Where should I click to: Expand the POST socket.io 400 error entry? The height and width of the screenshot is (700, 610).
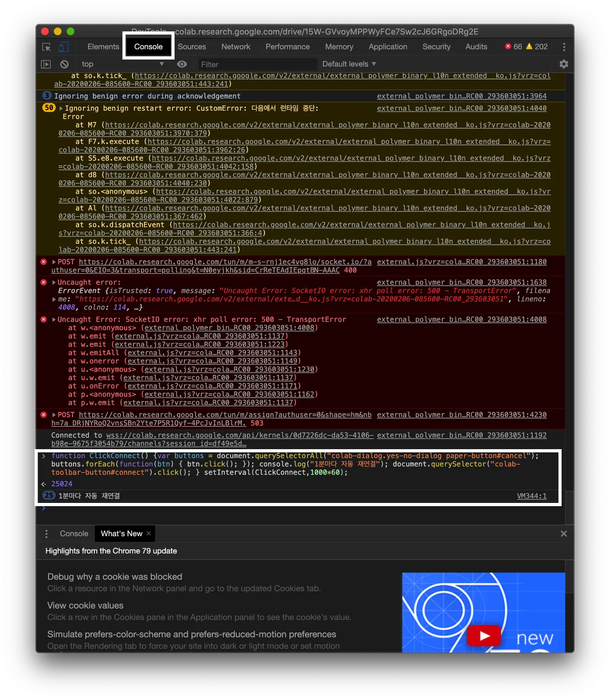pos(54,262)
